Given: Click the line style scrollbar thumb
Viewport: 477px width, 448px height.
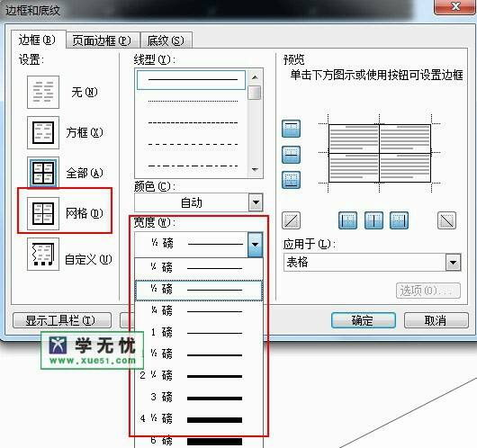Looking at the screenshot, I should [x=255, y=93].
